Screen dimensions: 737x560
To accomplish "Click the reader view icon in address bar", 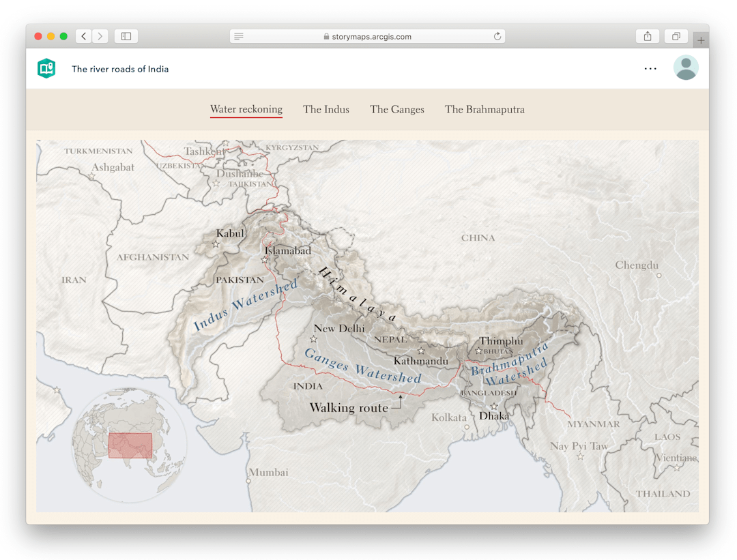I will [239, 36].
